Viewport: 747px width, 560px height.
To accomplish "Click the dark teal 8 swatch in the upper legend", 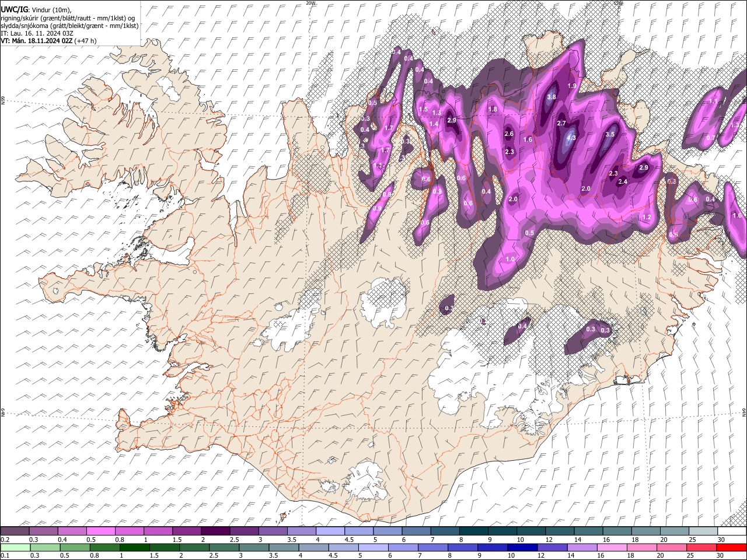I will pyautogui.click(x=474, y=531).
